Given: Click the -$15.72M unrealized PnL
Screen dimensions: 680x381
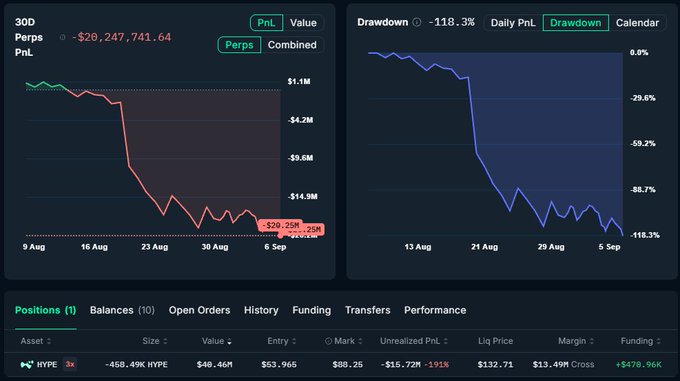Looking at the screenshot, I should 400,365.
